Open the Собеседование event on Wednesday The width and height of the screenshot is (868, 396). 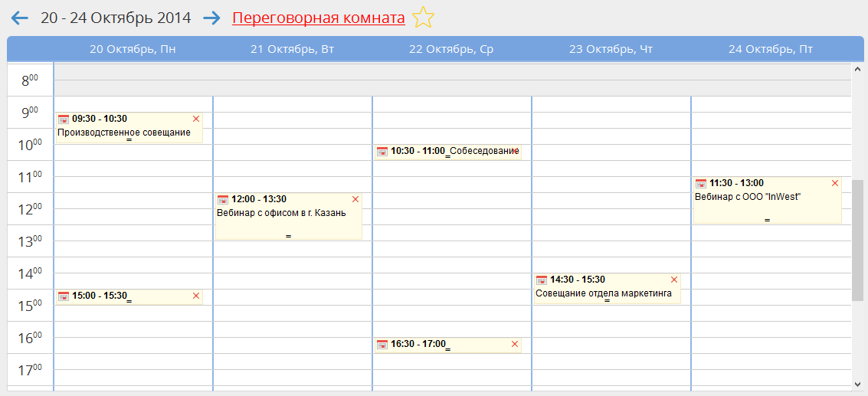coord(483,152)
